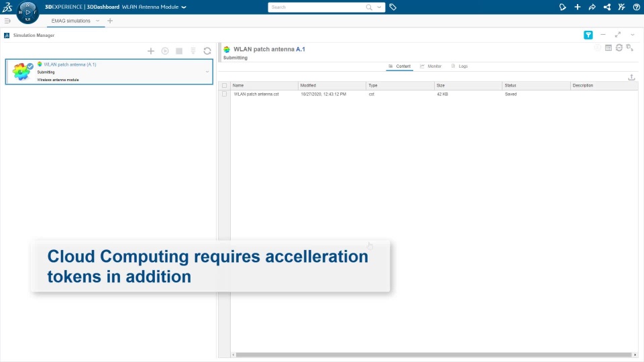
Task: Click the scrollbar left arrow
Action: click(x=233, y=355)
